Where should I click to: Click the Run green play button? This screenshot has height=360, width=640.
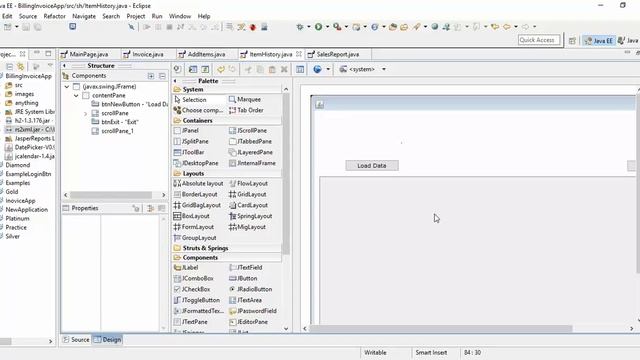click(x=318, y=27)
